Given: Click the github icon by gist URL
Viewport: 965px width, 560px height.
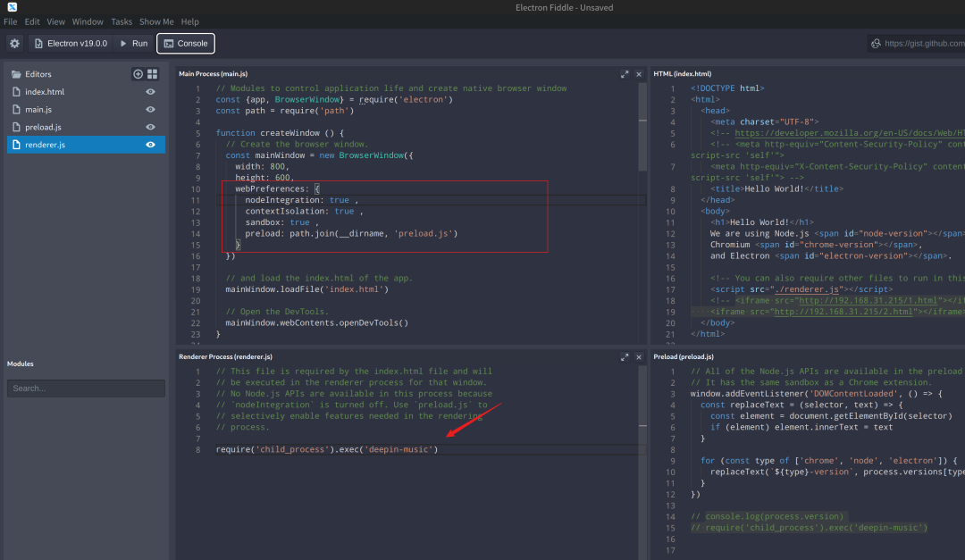Looking at the screenshot, I should tap(876, 44).
